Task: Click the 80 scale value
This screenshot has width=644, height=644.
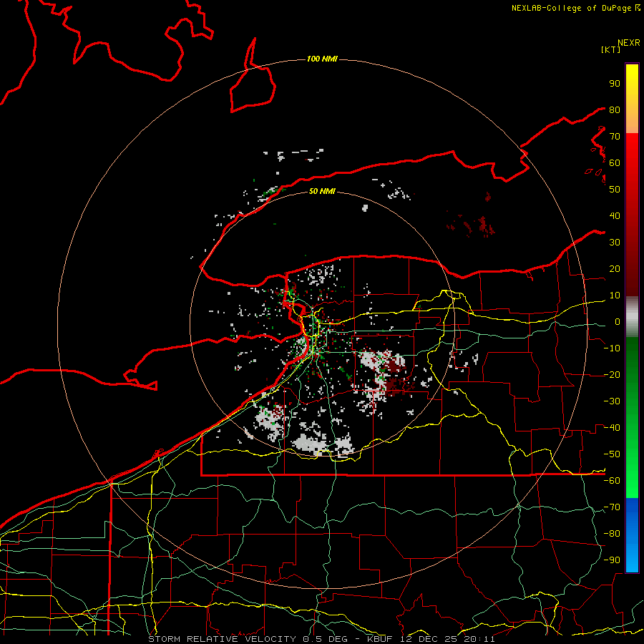Action: (615, 109)
